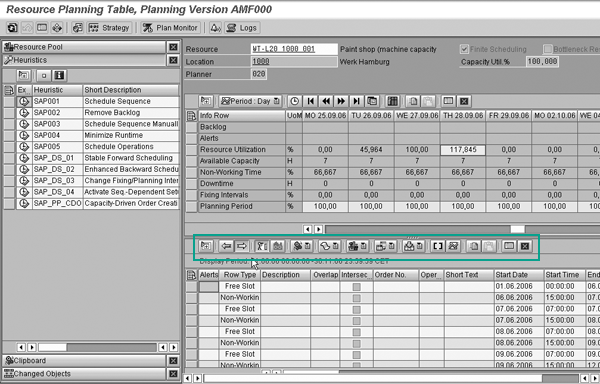Image resolution: width=600 pixels, height=384 pixels.
Task: Expand the Clipboard panel
Action: 84,361
